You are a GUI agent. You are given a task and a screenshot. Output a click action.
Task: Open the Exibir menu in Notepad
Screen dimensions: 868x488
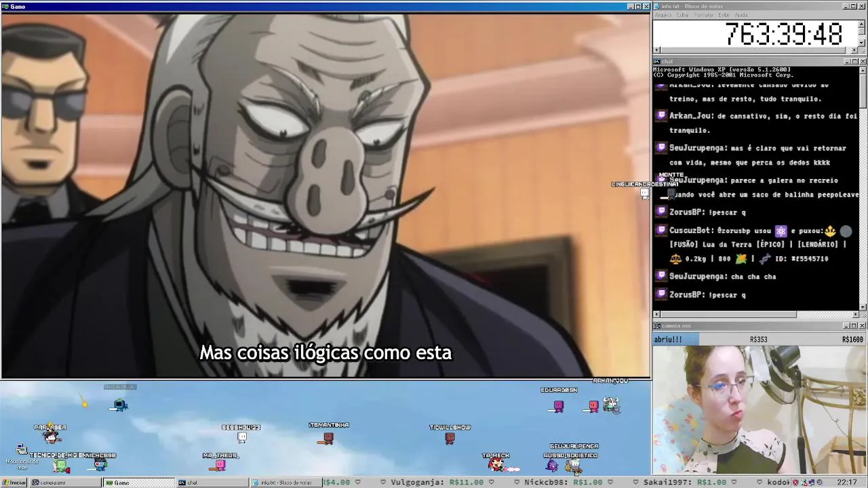724,15
